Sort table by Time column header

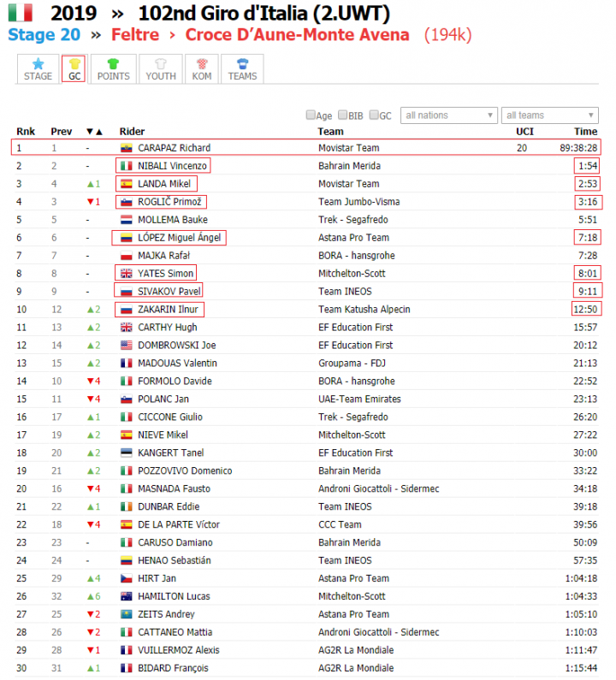(x=585, y=132)
